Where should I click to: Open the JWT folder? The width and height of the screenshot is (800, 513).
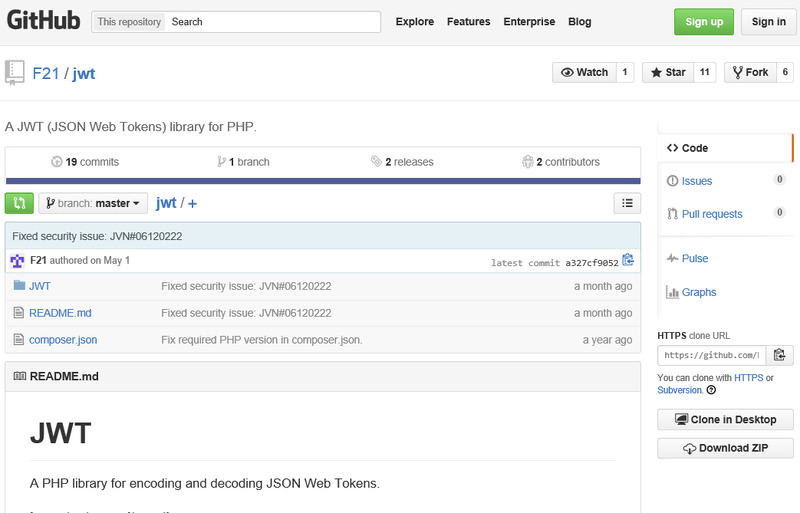(40, 286)
